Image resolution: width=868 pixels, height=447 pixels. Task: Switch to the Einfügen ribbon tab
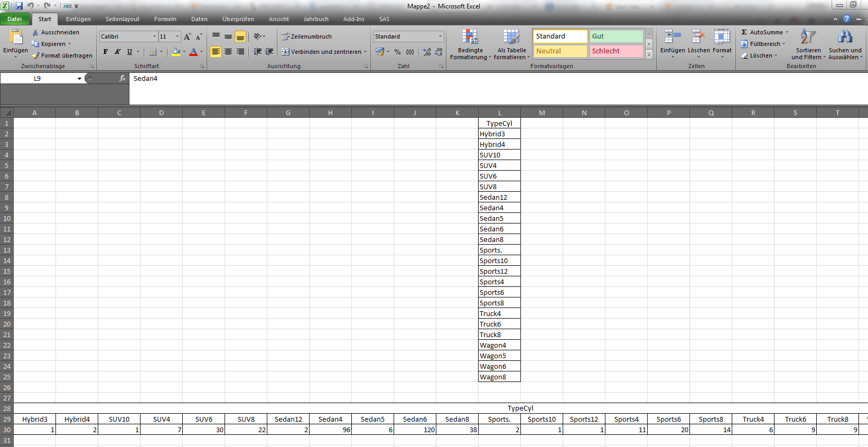(x=78, y=19)
